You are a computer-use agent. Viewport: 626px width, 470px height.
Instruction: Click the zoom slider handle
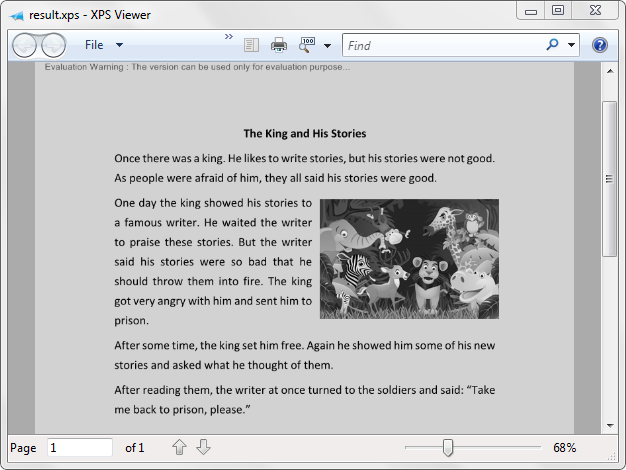coord(448,448)
